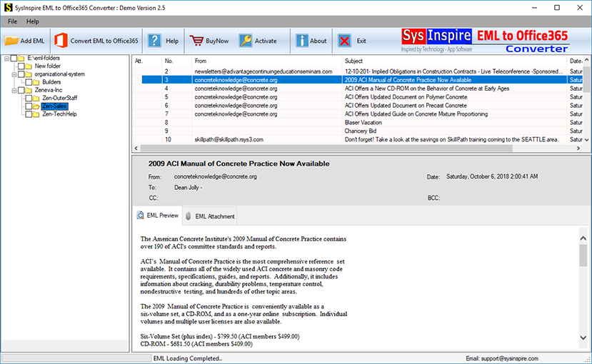
Task: Click the EML Preview tab icon
Action: click(x=141, y=215)
